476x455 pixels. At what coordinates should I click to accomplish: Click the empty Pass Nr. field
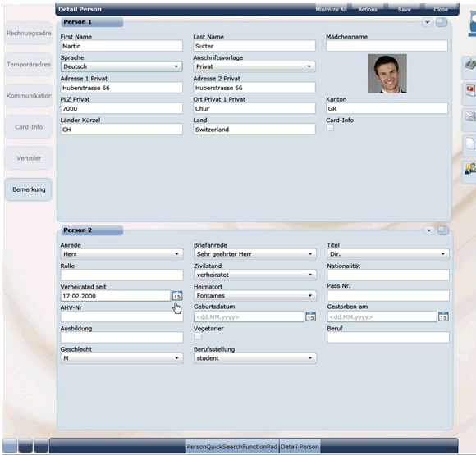tap(388, 295)
